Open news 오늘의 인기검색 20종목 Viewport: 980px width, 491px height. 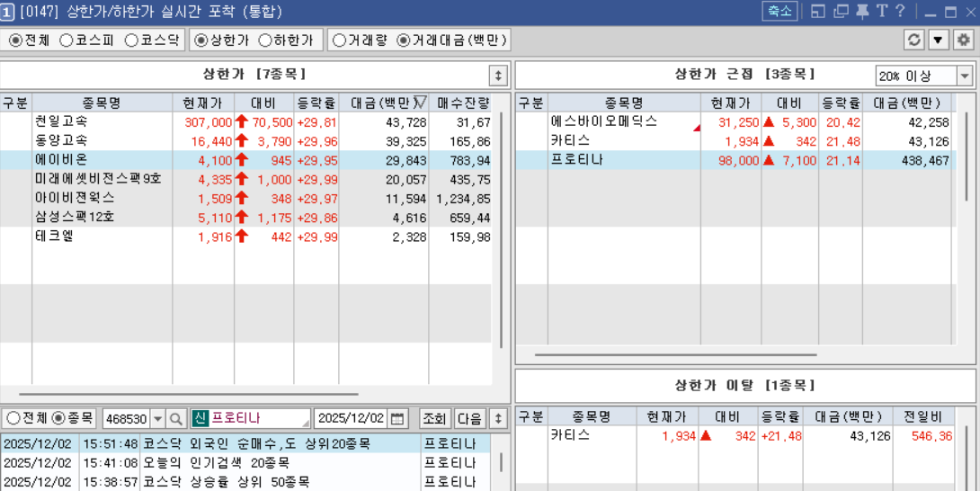click(x=245, y=463)
